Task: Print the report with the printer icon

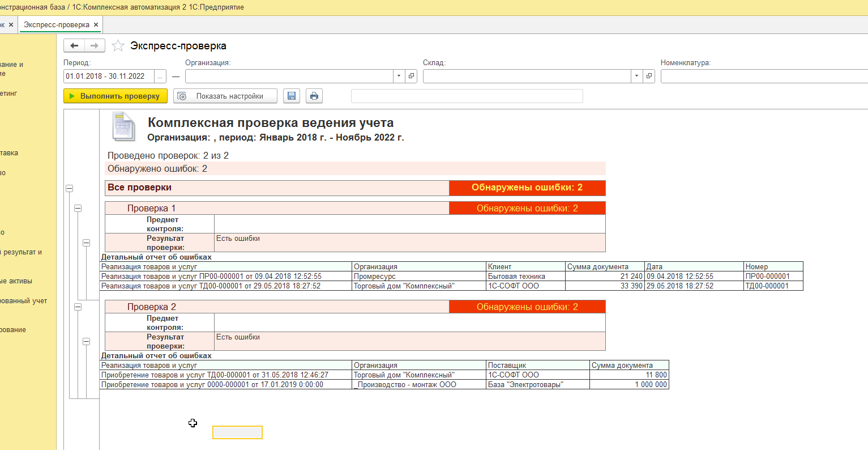Action: point(314,96)
